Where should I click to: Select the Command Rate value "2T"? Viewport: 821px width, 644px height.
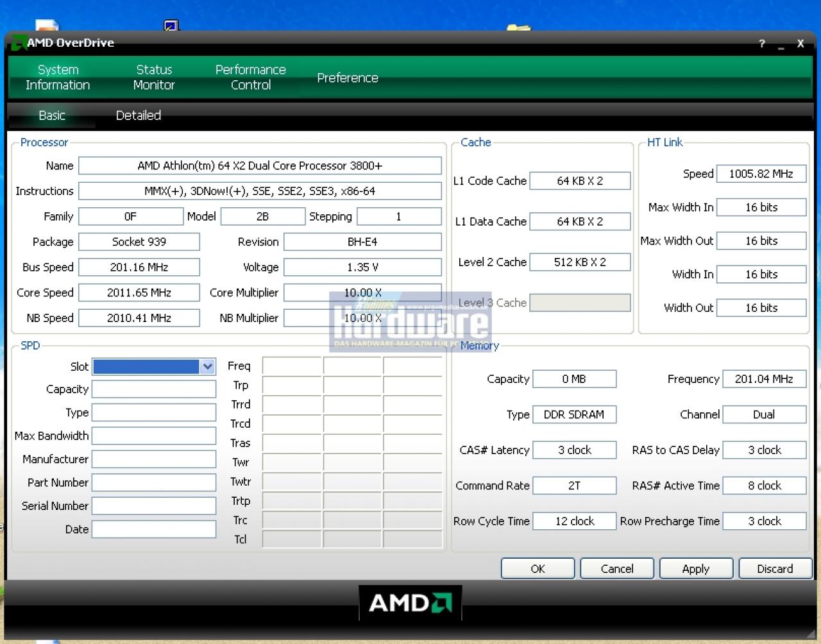tap(574, 486)
